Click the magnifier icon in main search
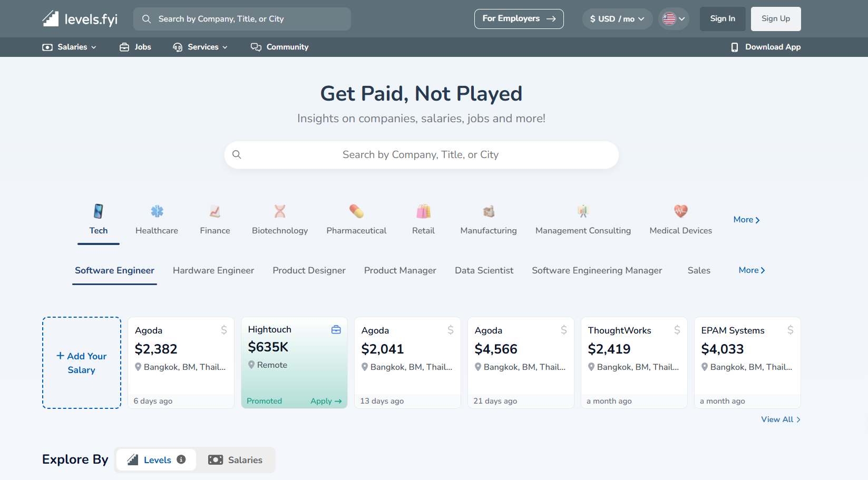 pos(237,154)
